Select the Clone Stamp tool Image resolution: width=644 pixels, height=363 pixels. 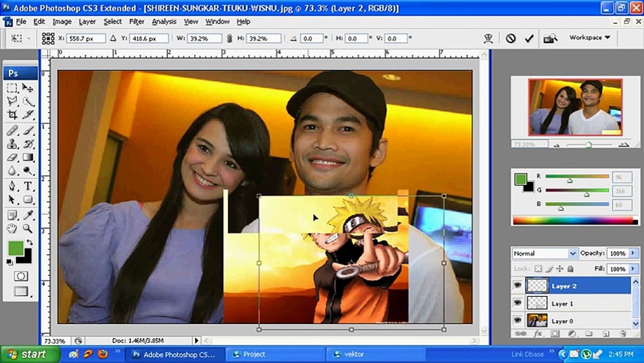tap(13, 144)
